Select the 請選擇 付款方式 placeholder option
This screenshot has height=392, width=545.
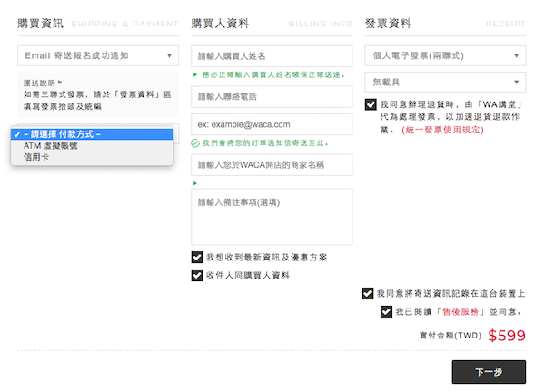tap(92, 134)
